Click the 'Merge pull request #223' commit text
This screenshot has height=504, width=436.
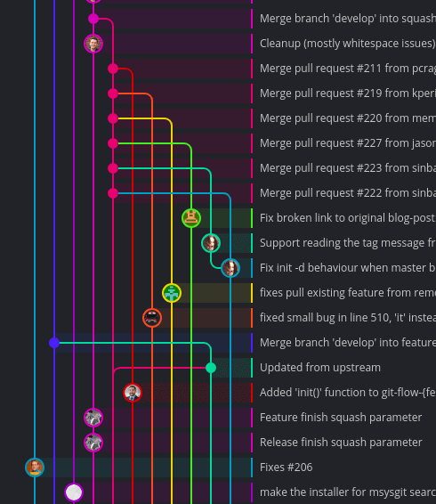(x=348, y=168)
